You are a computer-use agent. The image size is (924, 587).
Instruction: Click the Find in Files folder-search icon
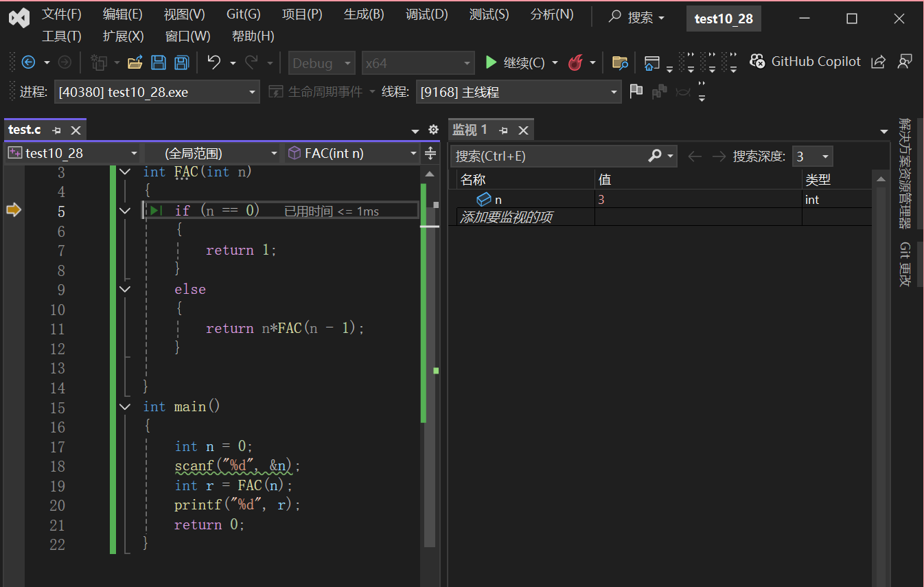point(620,63)
